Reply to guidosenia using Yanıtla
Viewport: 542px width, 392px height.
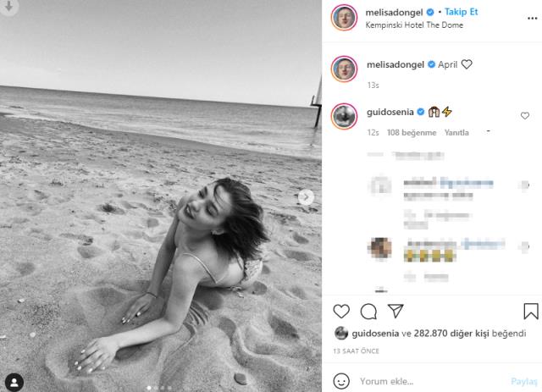(457, 133)
